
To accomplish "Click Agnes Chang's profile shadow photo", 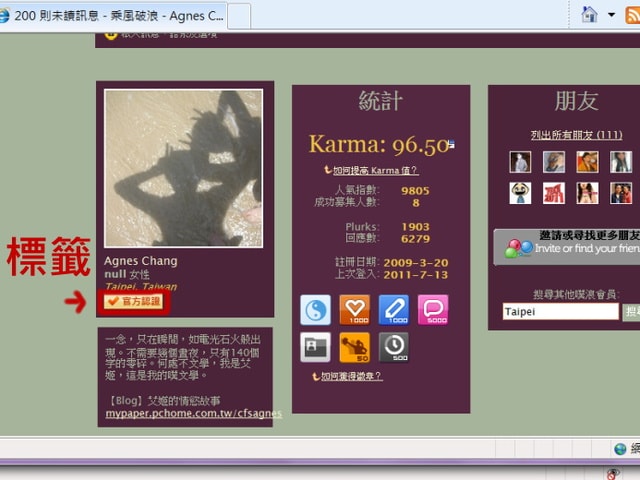I will point(183,168).
